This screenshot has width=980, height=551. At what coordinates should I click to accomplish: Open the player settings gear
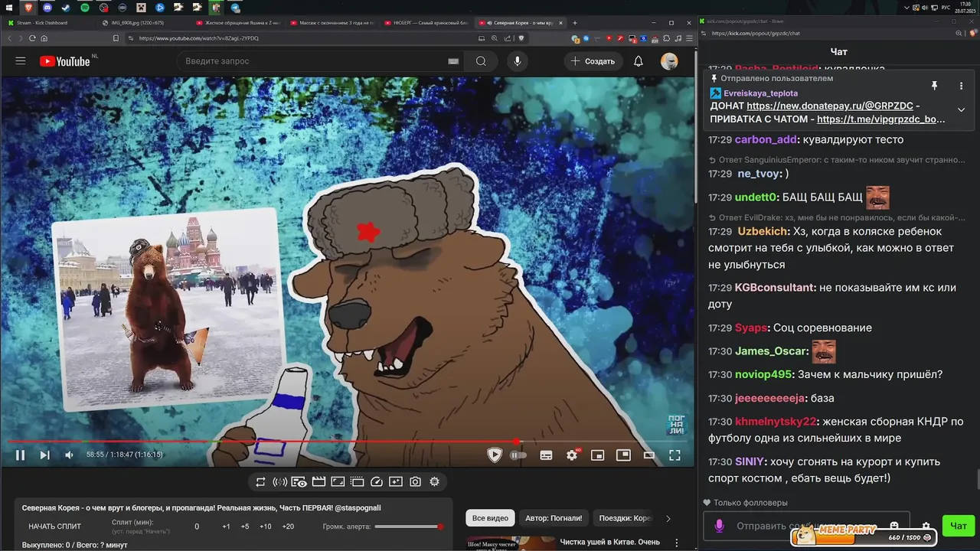point(572,455)
